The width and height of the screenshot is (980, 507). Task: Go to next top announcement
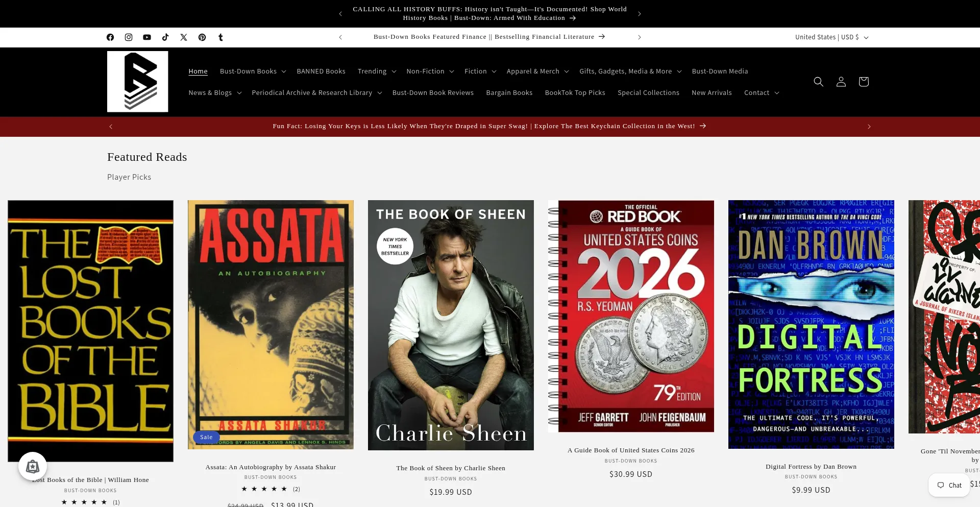[639, 14]
